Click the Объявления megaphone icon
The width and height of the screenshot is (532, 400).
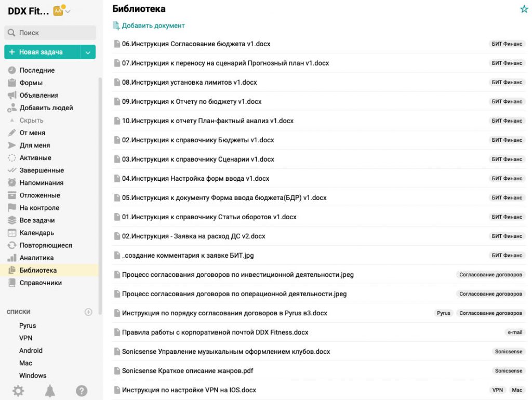tap(12, 95)
